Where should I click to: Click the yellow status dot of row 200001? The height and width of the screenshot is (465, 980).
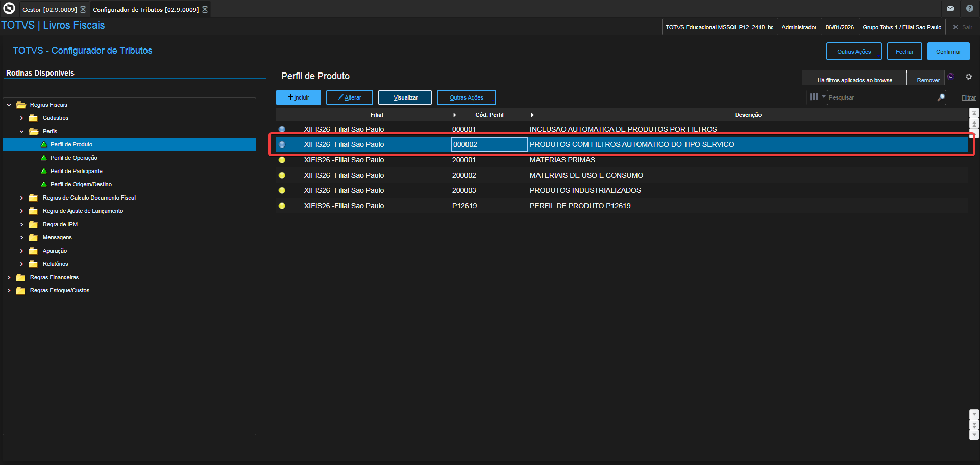[x=282, y=160]
